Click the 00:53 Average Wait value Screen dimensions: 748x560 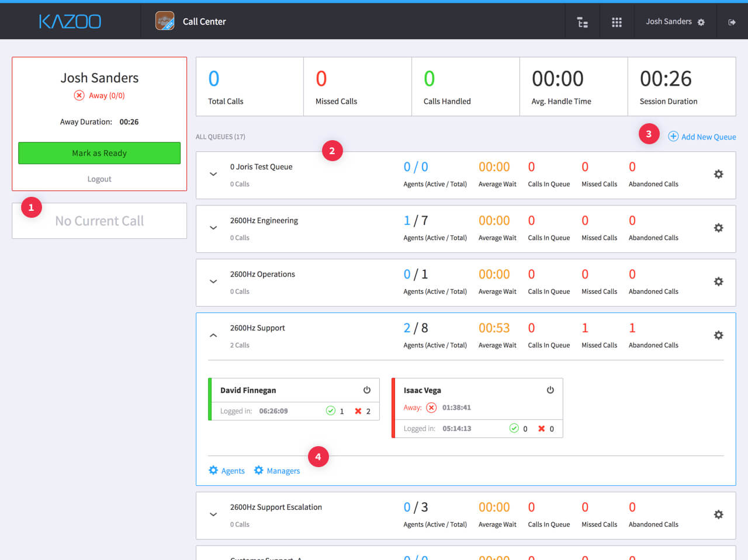click(x=494, y=328)
